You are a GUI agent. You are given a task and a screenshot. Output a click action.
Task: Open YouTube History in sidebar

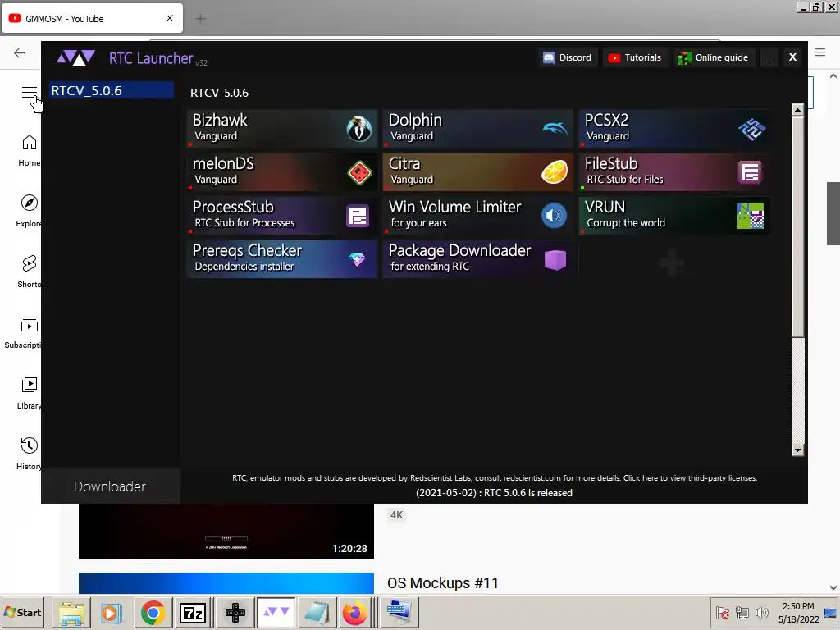29,453
